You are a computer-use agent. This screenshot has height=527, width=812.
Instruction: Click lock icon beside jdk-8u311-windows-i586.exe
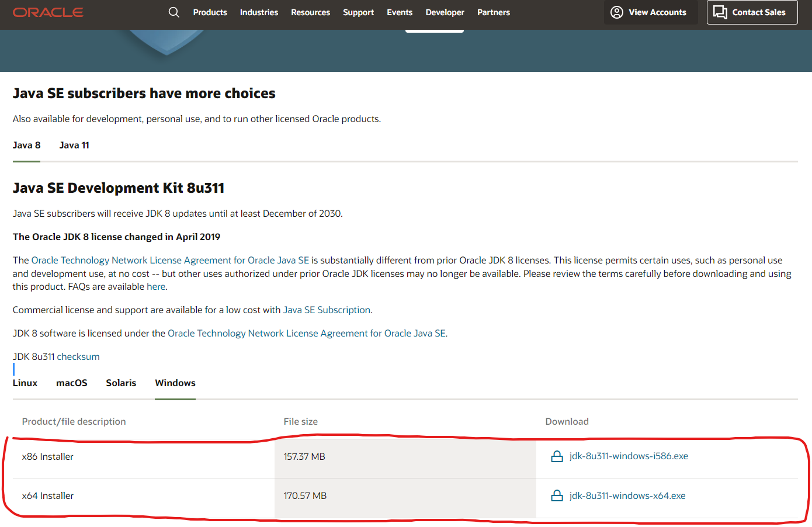[x=557, y=456]
